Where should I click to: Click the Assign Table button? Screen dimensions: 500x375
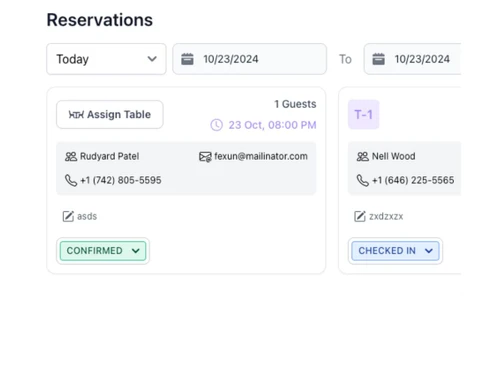pyautogui.click(x=110, y=114)
